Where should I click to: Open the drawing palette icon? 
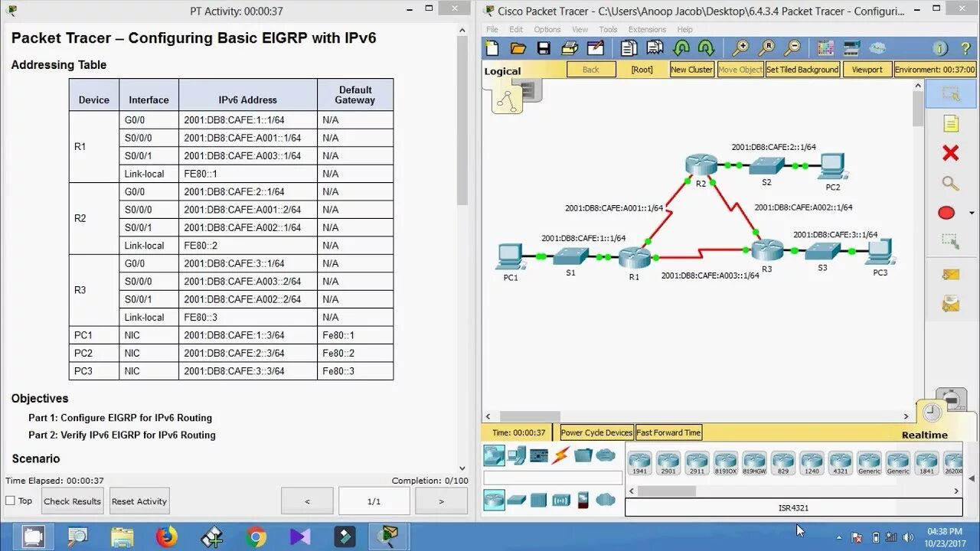(x=825, y=48)
